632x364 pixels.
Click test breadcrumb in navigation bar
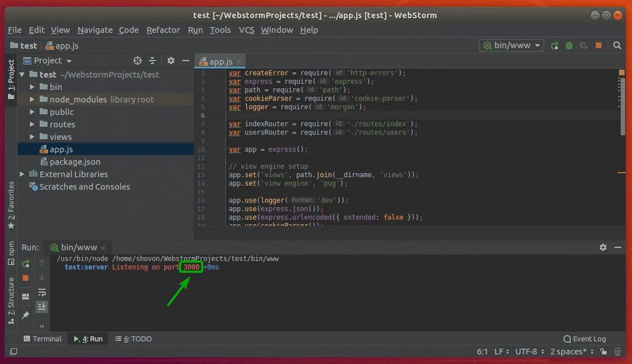(x=24, y=45)
